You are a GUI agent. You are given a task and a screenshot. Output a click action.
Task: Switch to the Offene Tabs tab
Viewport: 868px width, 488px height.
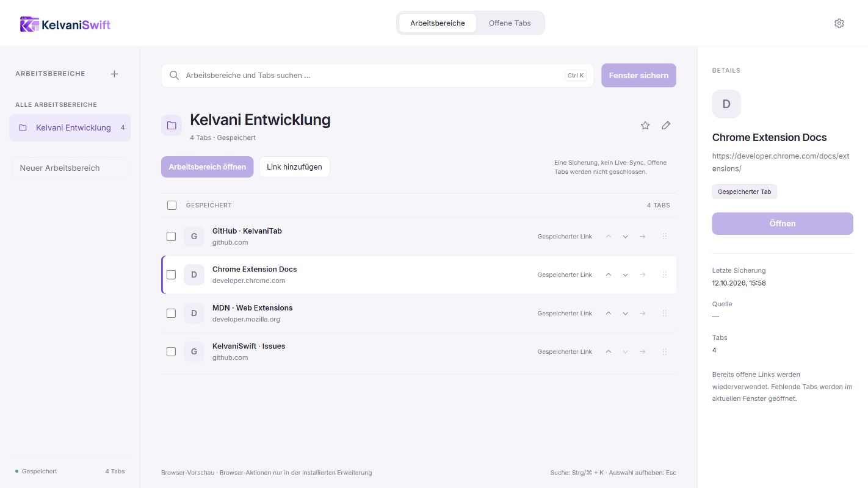point(510,23)
